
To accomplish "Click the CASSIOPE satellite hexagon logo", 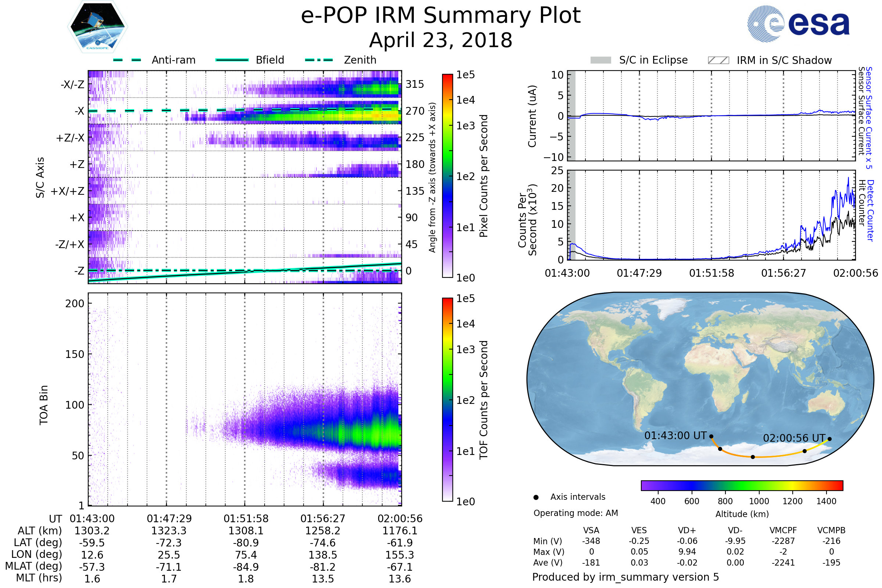I will (97, 27).
